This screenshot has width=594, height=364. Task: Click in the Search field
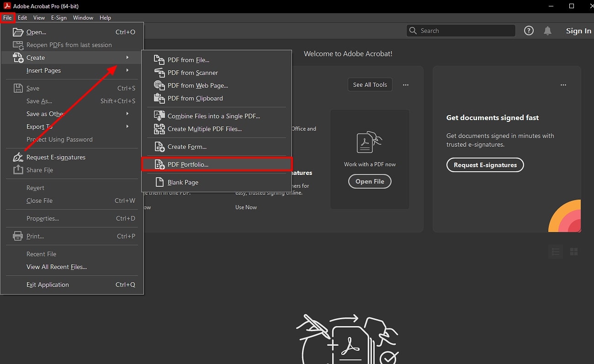point(461,31)
